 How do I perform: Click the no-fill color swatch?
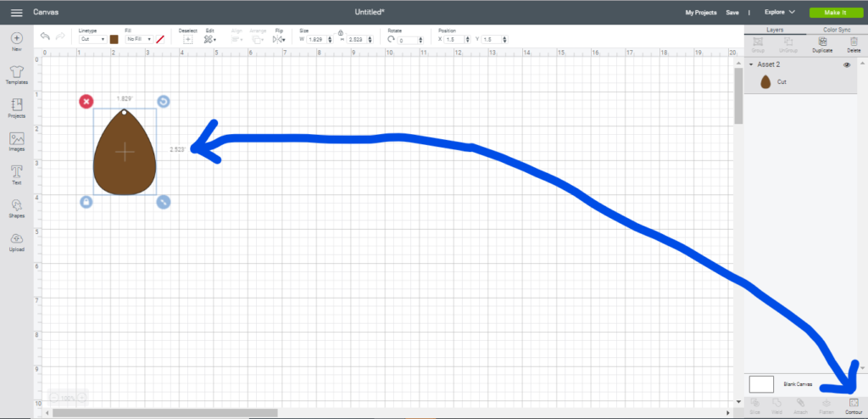tap(160, 39)
